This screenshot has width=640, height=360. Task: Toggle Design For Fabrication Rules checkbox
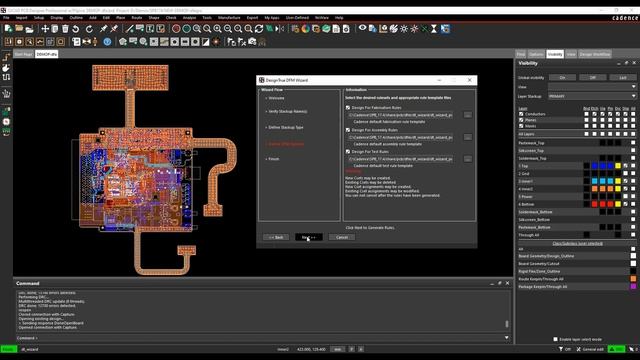pos(348,108)
